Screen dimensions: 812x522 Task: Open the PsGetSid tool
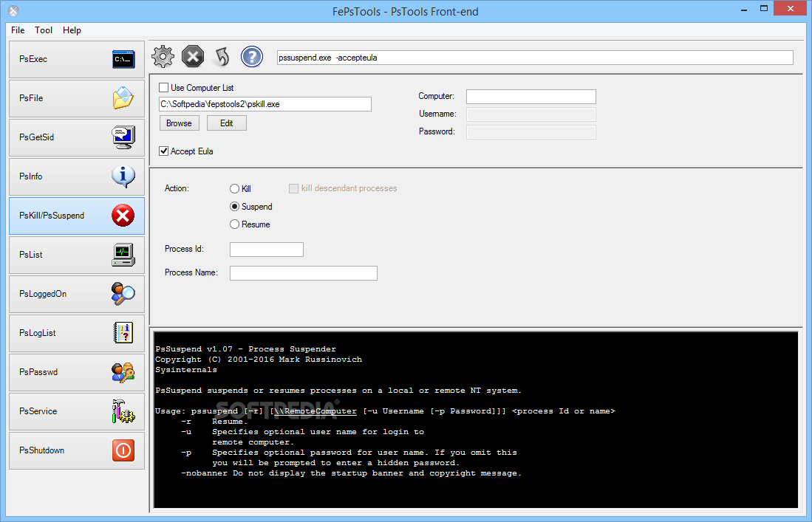click(x=77, y=137)
